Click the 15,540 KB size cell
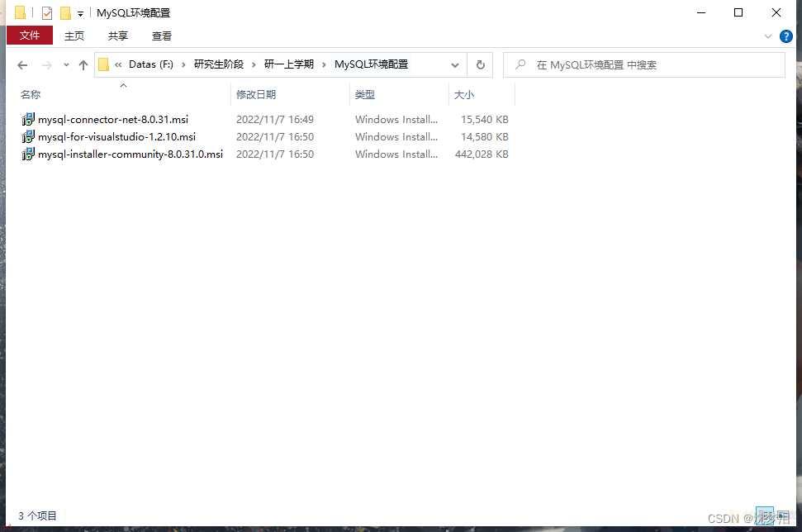 click(x=484, y=120)
